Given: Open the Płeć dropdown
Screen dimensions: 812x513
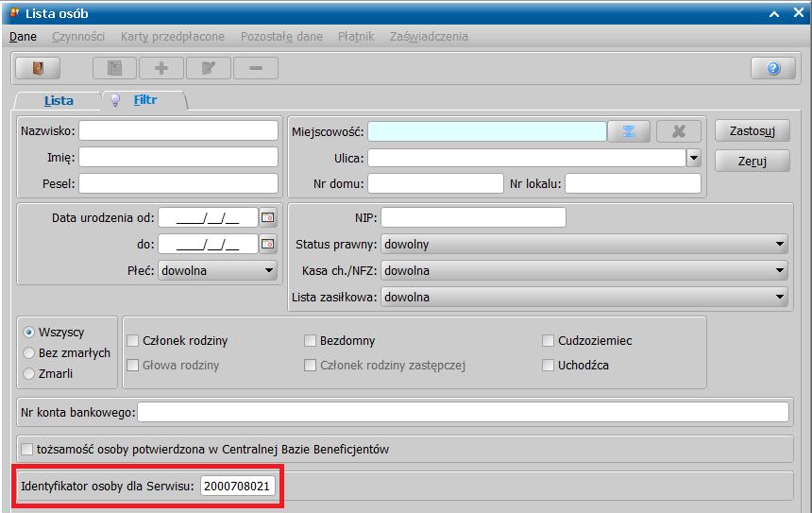Looking at the screenshot, I should [x=217, y=270].
